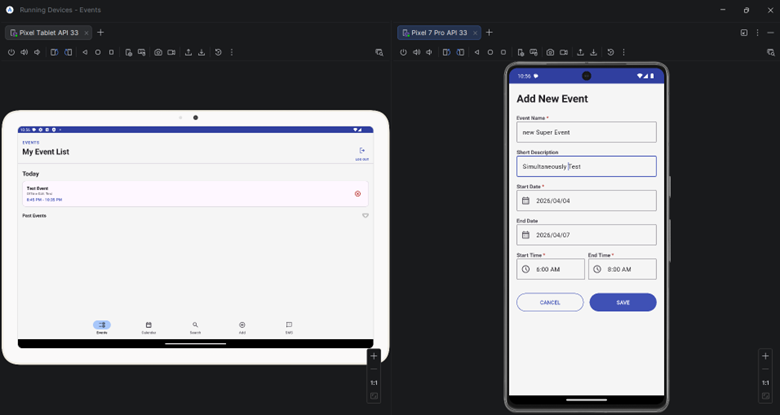Viewport: 780px width, 415px height.
Task: Switch to the Pixel Tablet API 33 tab
Action: [48, 32]
